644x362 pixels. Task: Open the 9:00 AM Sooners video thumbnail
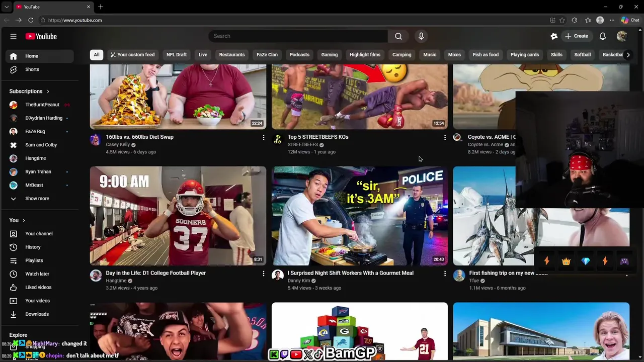pyautogui.click(x=178, y=216)
